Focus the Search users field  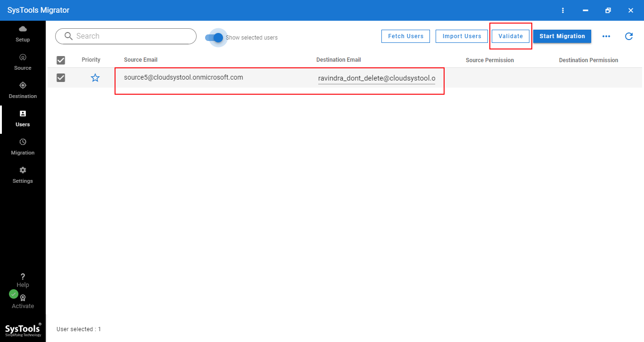pos(126,36)
